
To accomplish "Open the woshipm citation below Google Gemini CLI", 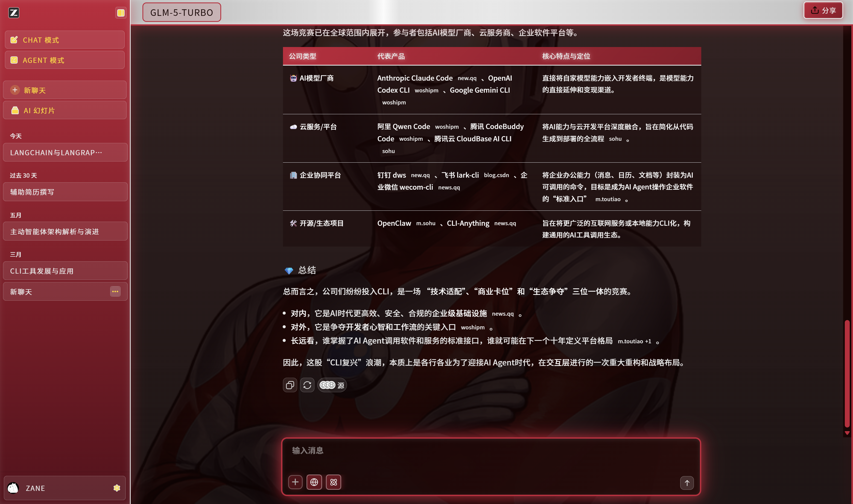I will pyautogui.click(x=394, y=102).
